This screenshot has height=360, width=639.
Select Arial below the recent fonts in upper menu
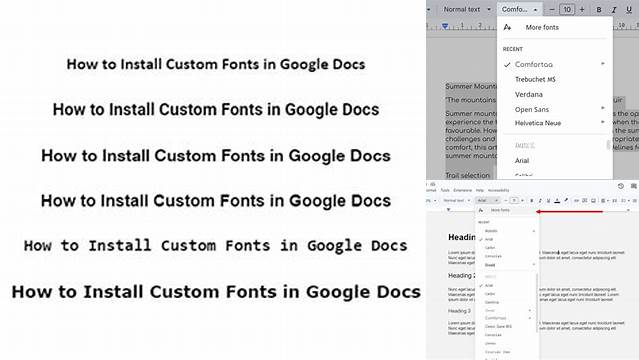click(522, 161)
